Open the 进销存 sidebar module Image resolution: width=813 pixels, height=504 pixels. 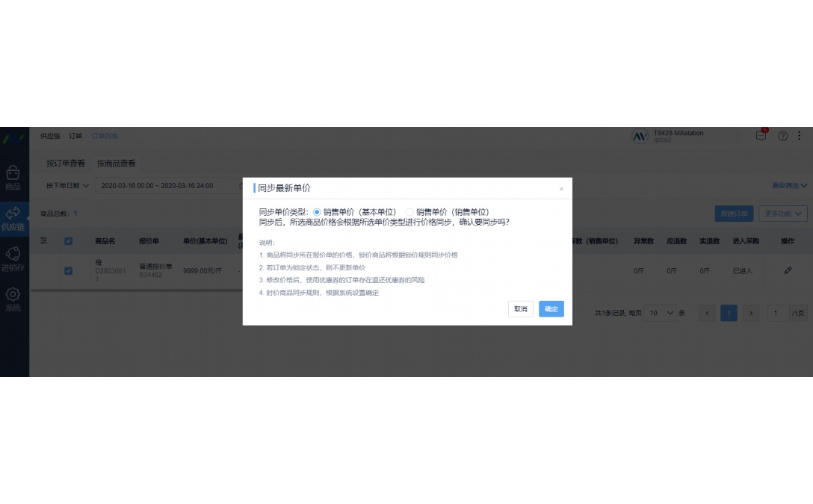[x=13, y=258]
